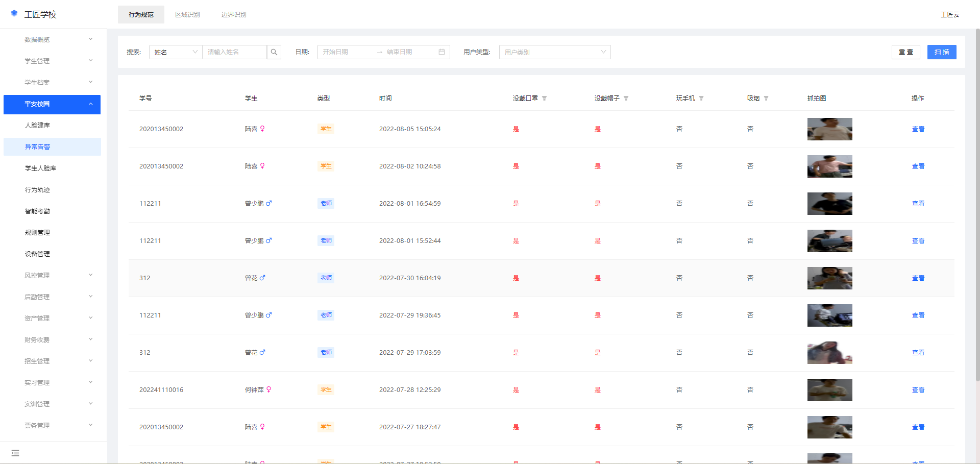Open the calendar icon in the date field
Viewport: 980px width, 464px height.
tap(442, 52)
